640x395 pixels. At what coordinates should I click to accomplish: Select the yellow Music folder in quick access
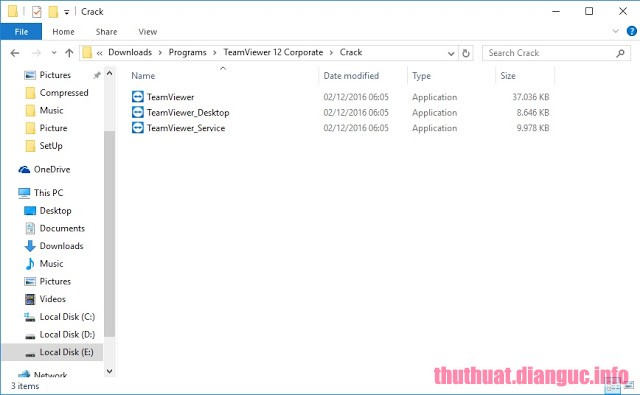pyautogui.click(x=51, y=111)
